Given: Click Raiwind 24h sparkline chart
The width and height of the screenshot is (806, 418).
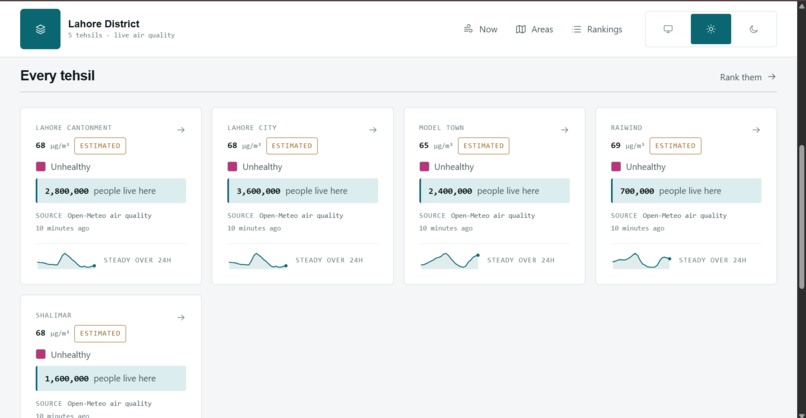Looking at the screenshot, I should (642, 261).
